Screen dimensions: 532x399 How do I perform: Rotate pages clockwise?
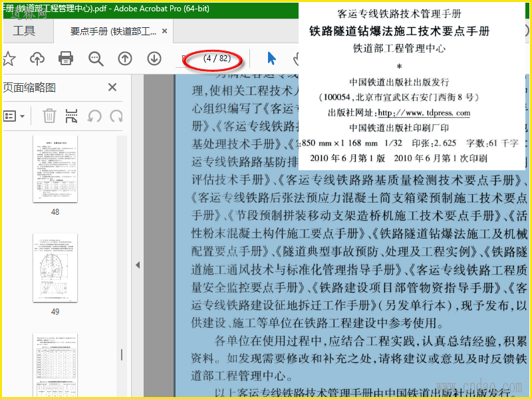[x=116, y=116]
